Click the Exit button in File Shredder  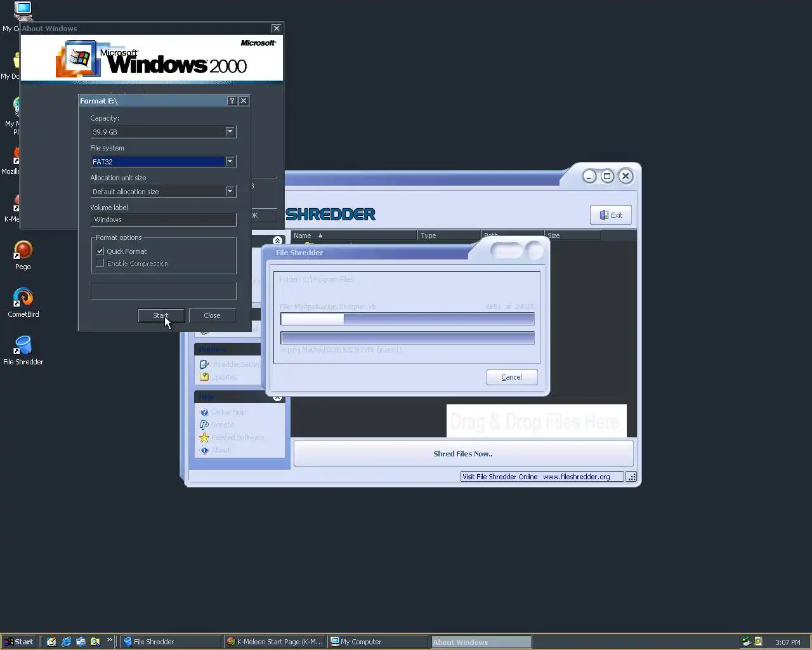pos(610,215)
